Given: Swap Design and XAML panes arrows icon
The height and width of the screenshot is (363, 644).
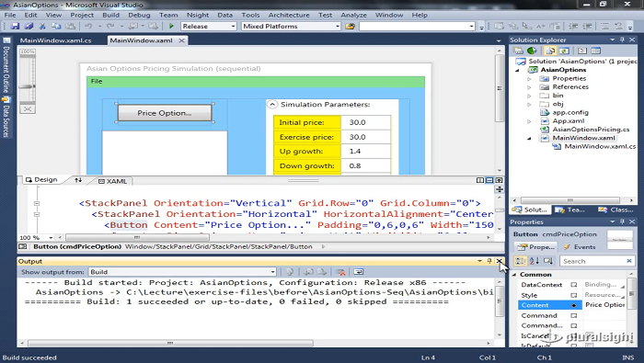Looking at the screenshot, I should tap(78, 180).
